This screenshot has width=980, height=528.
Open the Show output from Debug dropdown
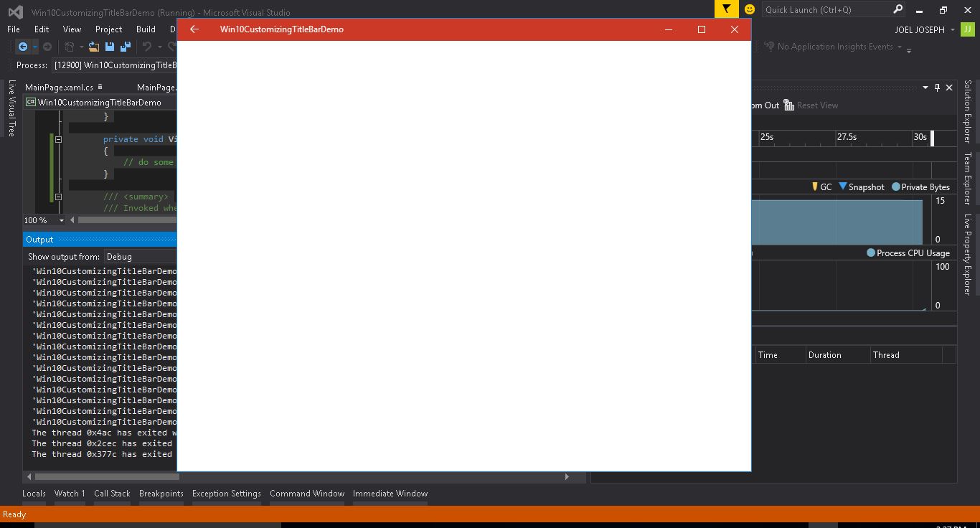[140, 257]
